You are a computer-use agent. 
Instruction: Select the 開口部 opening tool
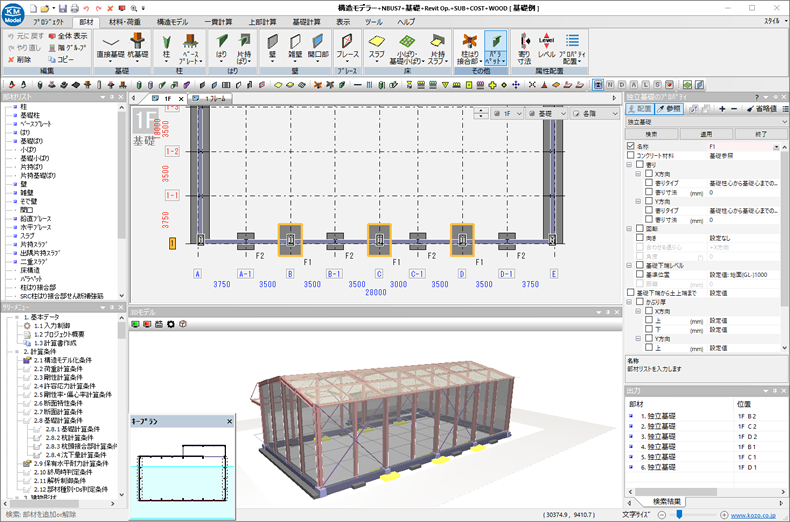(x=318, y=48)
